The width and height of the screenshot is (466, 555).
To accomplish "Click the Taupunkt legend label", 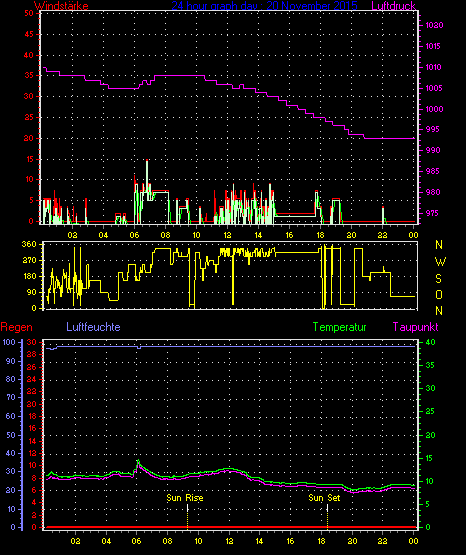I will pyautogui.click(x=415, y=327).
